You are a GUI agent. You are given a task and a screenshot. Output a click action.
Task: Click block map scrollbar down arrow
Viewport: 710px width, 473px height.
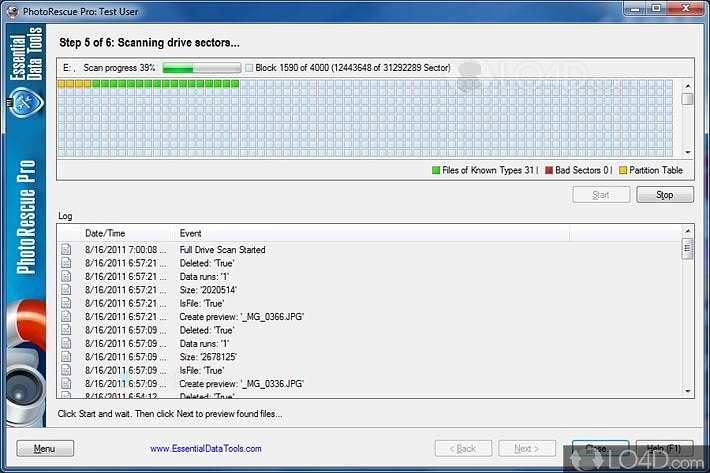pos(687,153)
